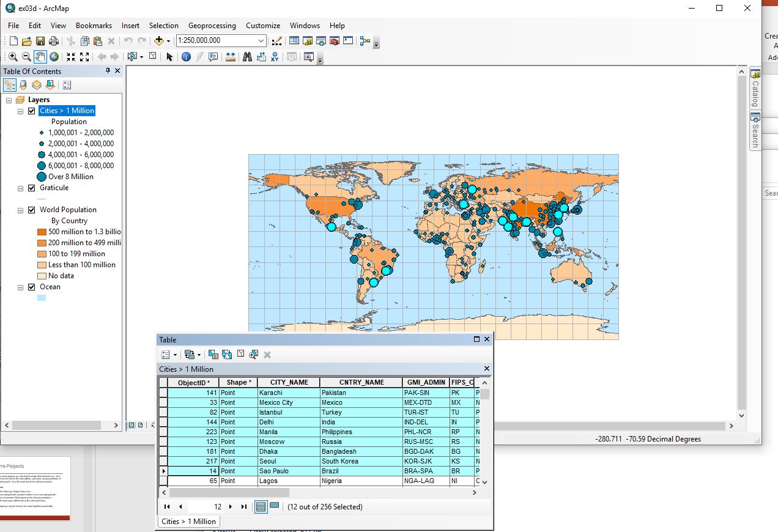
Task: Go to the first table record
Action: pos(167,506)
